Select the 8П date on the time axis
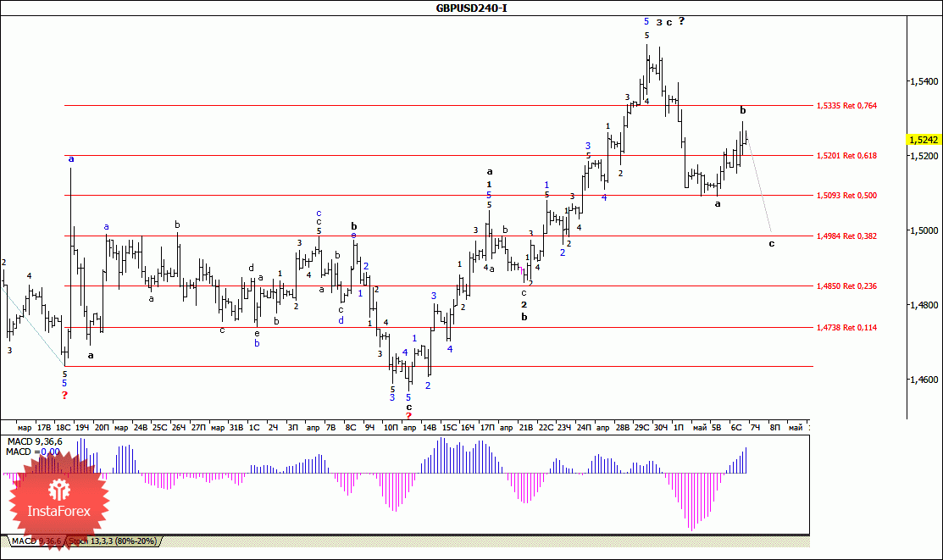 coord(774,428)
